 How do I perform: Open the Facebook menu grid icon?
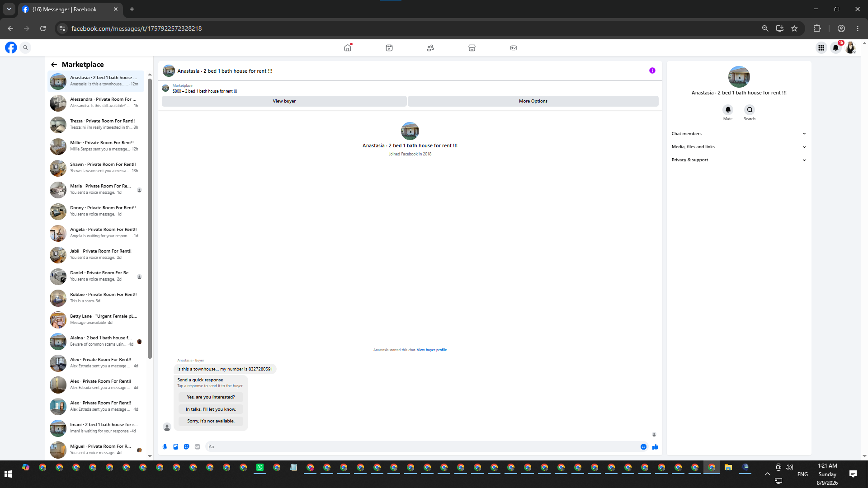point(821,48)
